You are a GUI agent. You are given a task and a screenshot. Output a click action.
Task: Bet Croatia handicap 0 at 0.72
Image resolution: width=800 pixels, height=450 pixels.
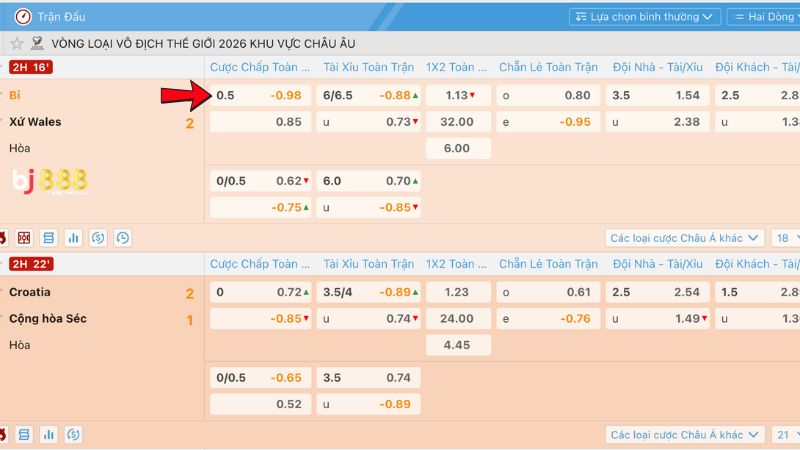[260, 292]
